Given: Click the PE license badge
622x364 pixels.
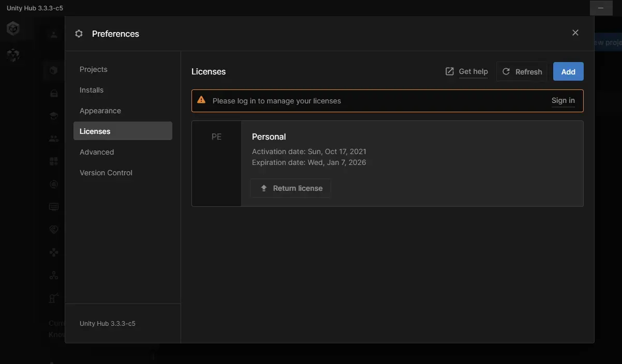Looking at the screenshot, I should pos(216,163).
